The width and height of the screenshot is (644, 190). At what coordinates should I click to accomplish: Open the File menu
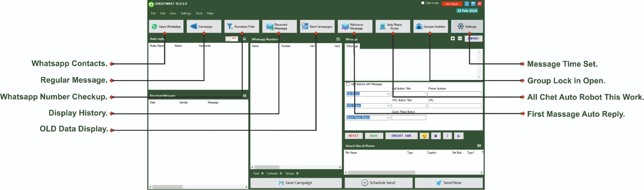153,13
